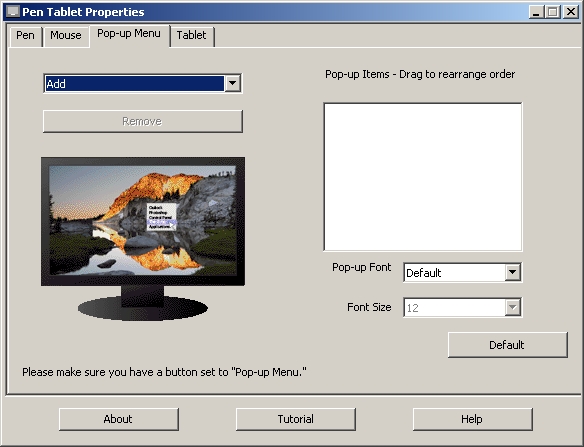
Task: Reset settings with the Default button
Action: point(508,345)
